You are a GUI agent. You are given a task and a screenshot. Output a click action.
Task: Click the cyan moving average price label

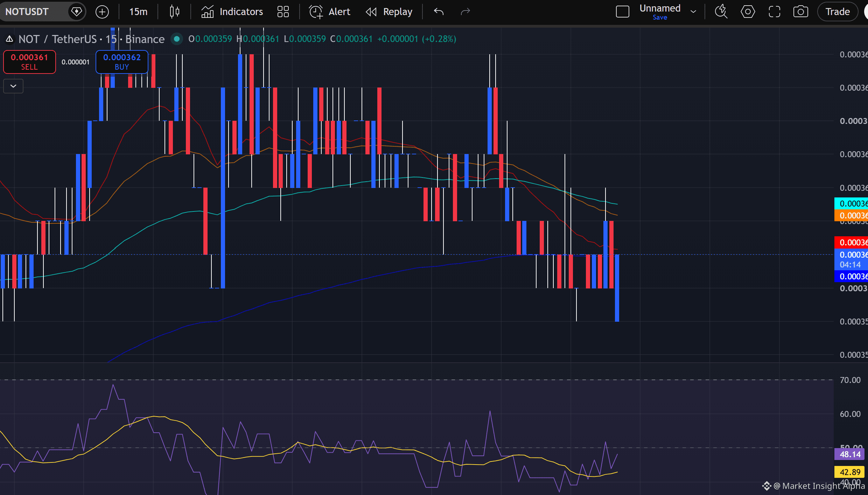[x=851, y=203]
